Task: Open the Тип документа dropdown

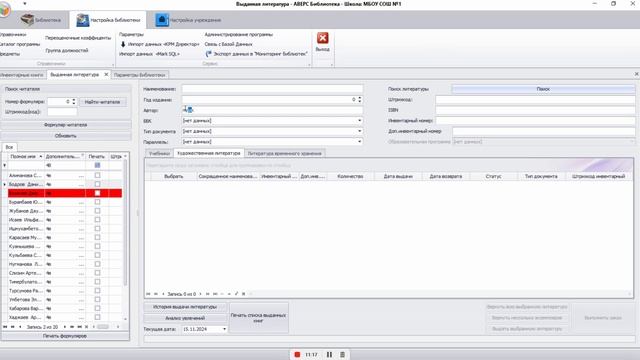Action: click(x=360, y=131)
